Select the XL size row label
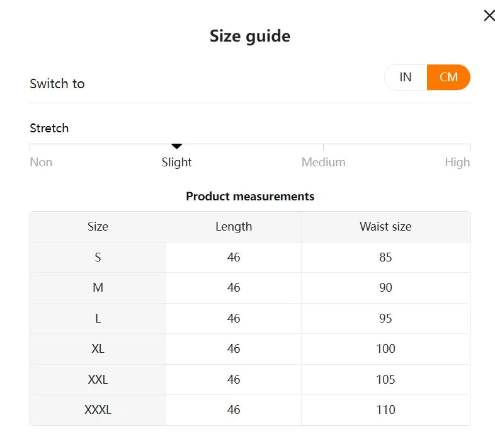Viewport: 495px width, 448px height. [98, 348]
